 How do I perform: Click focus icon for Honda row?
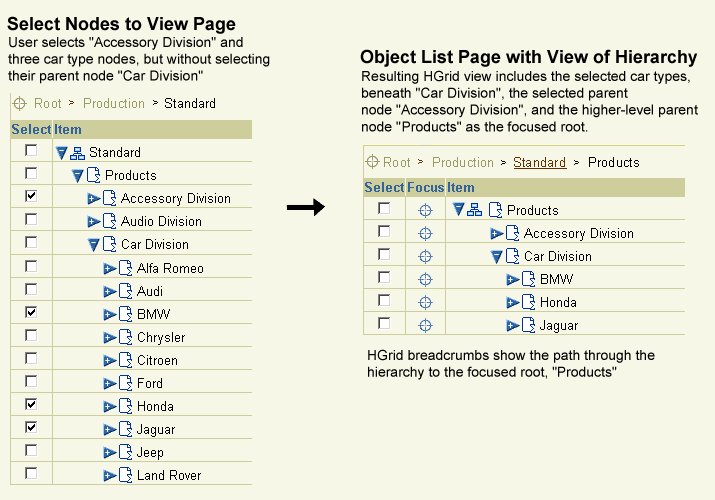(x=425, y=302)
